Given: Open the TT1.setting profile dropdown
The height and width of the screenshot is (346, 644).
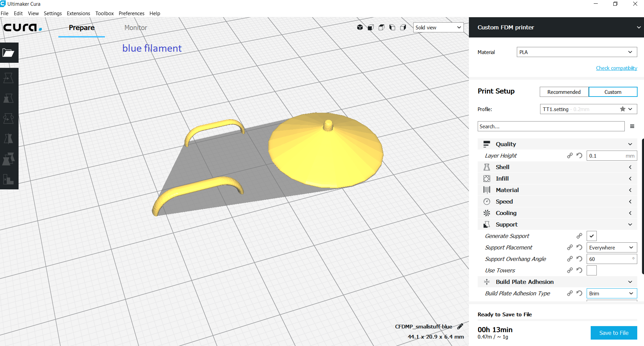Looking at the screenshot, I should point(589,109).
